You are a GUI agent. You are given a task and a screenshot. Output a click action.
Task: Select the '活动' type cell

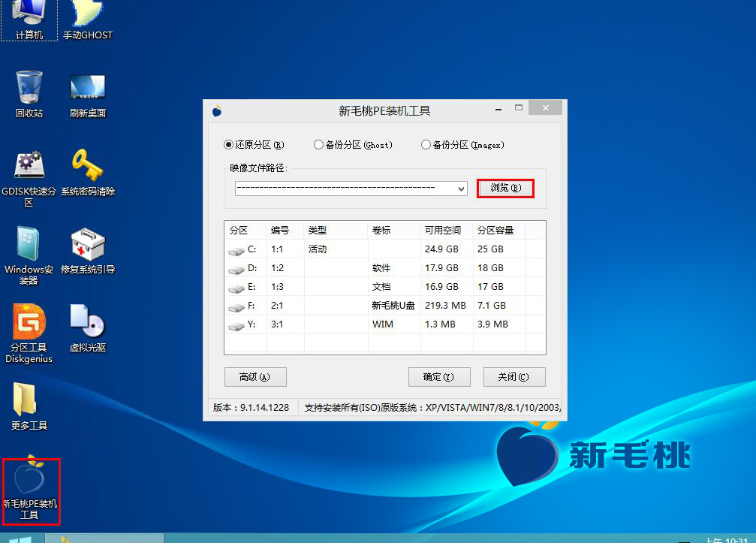click(318, 249)
